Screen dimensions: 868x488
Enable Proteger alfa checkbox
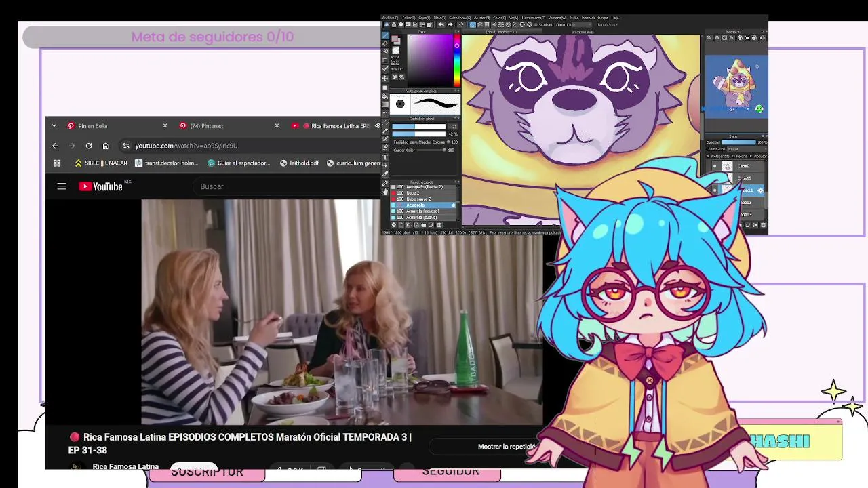(x=708, y=157)
